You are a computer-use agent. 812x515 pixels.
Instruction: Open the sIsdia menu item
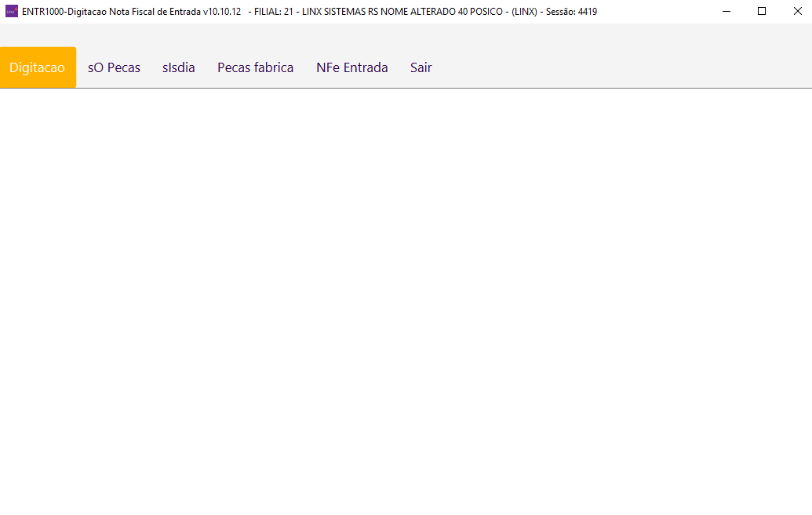[x=179, y=67]
